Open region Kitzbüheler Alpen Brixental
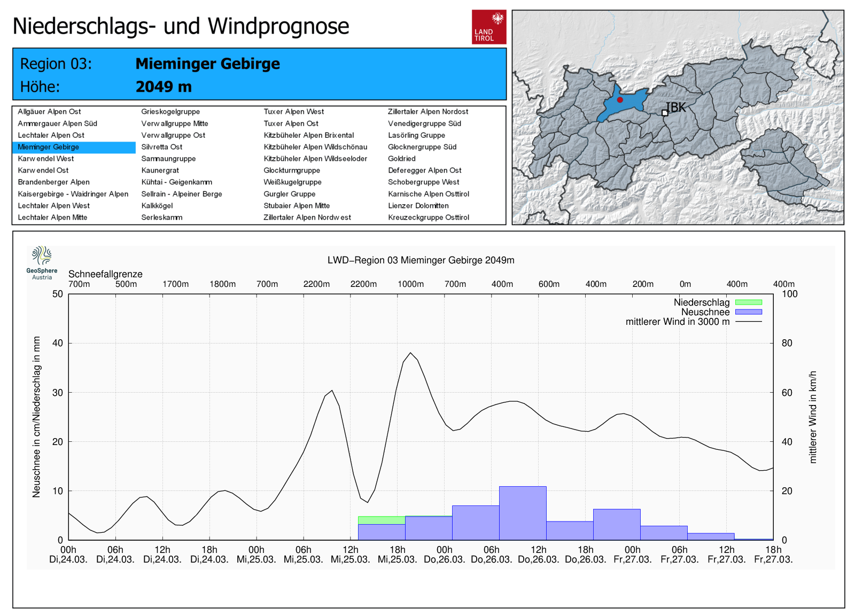The height and width of the screenshot is (616, 855). [x=309, y=135]
